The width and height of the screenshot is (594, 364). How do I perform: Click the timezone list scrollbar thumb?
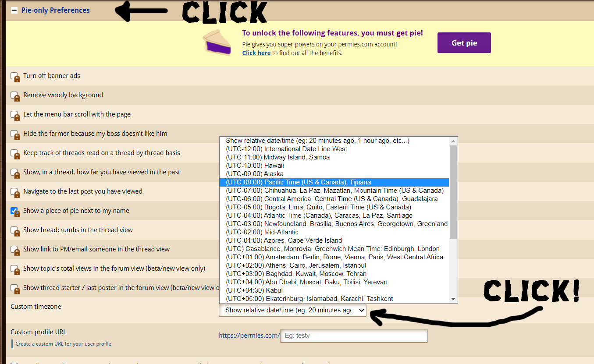[453, 193]
